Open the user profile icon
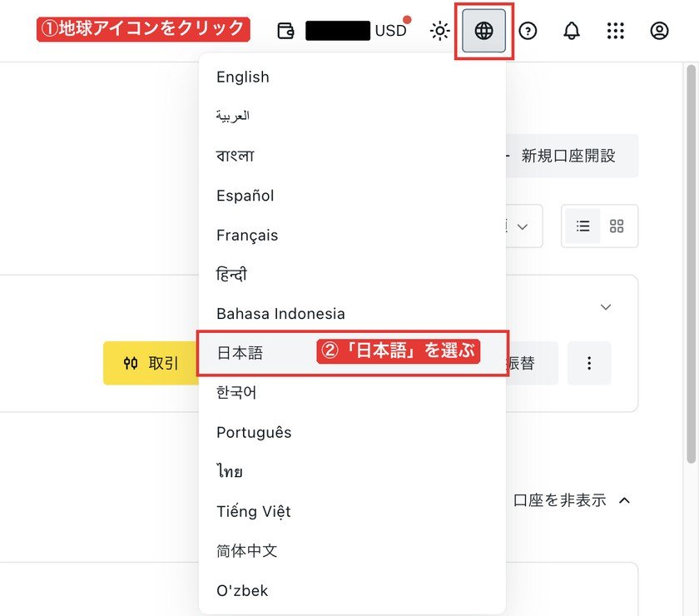 [x=659, y=31]
